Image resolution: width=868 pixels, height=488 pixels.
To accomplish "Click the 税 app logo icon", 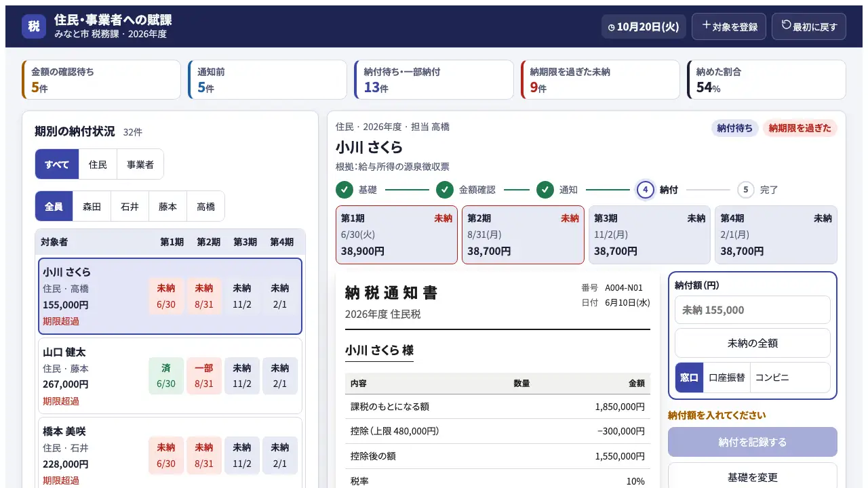I will coord(34,26).
